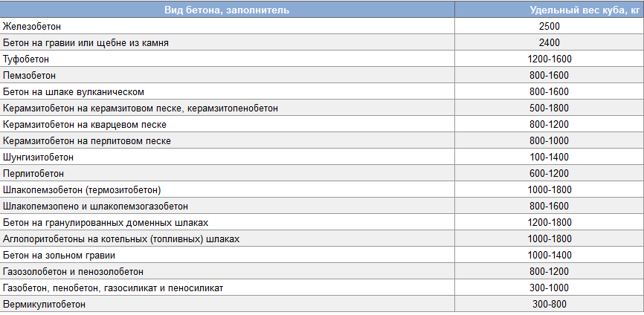The width and height of the screenshot is (644, 315).
Task: Click the 'Вид бетона, заполнитель' column header
Action: click(x=227, y=10)
